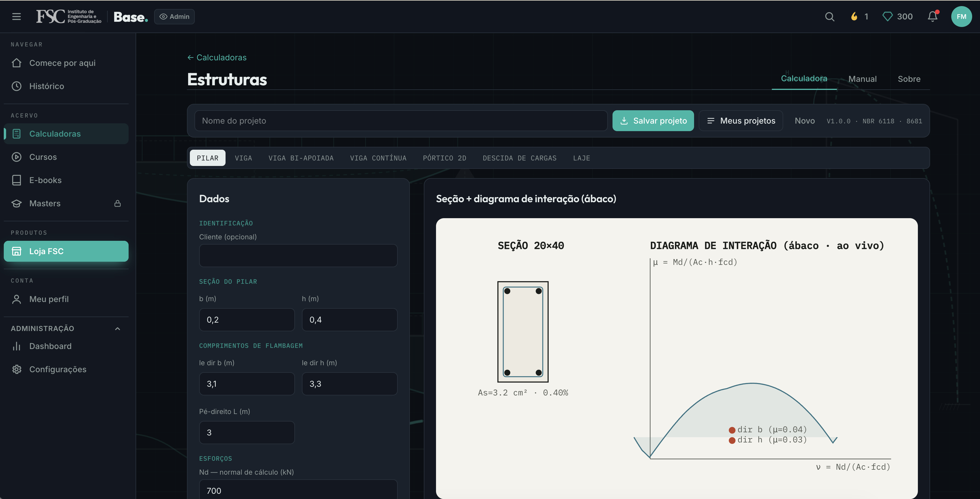The width and height of the screenshot is (980, 499).
Task: Switch to the Pórtico 2D tab
Action: tap(444, 158)
